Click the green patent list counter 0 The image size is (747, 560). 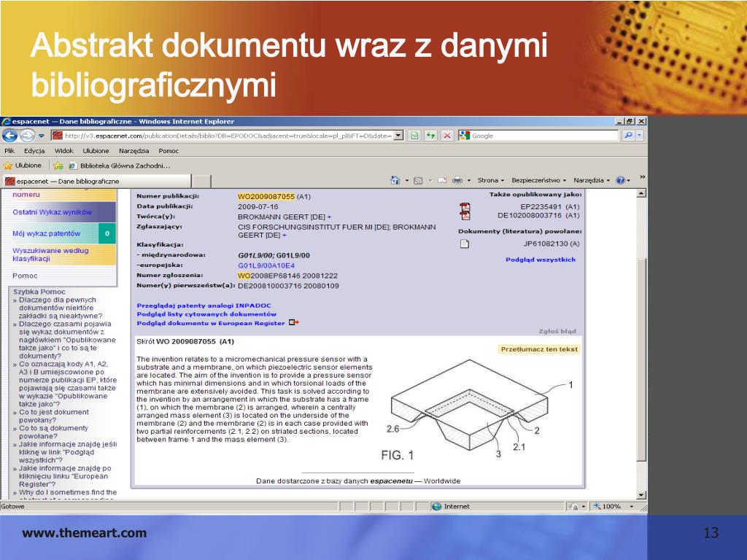click(x=107, y=233)
